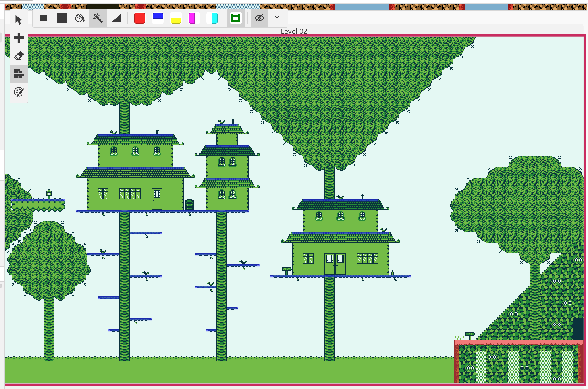
Task: Choose the magenta left collision swatch
Action: coord(194,18)
